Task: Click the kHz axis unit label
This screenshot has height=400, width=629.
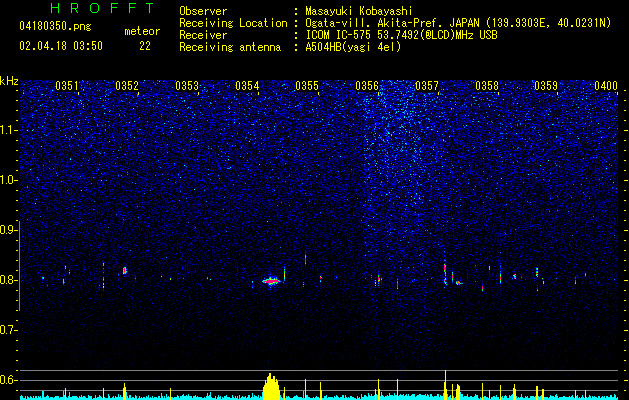Action: pos(9,81)
